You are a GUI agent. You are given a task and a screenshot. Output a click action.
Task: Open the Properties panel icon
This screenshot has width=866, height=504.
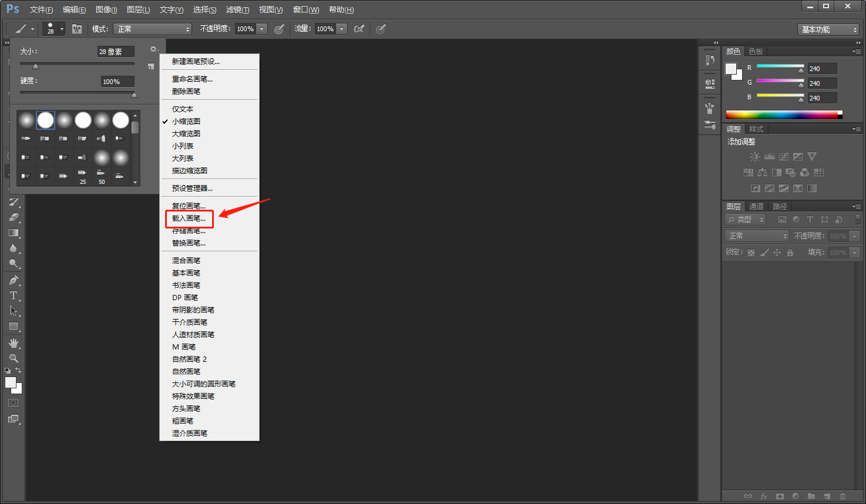click(x=710, y=83)
